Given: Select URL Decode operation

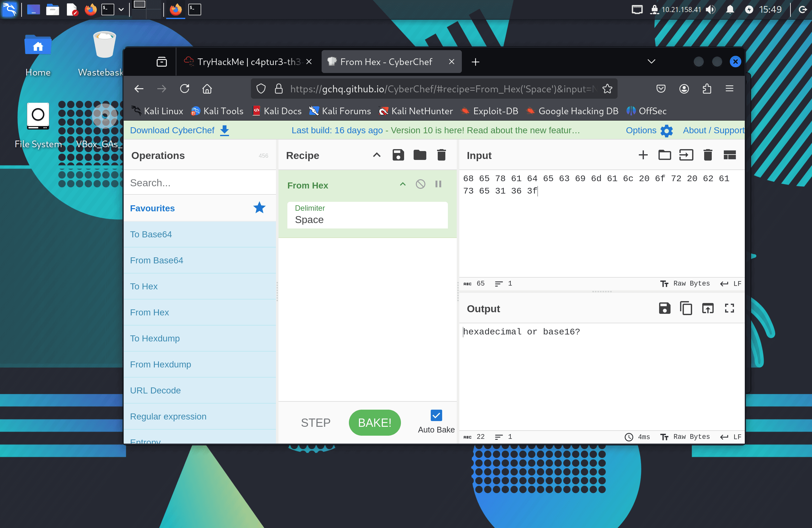Looking at the screenshot, I should 199,390.
